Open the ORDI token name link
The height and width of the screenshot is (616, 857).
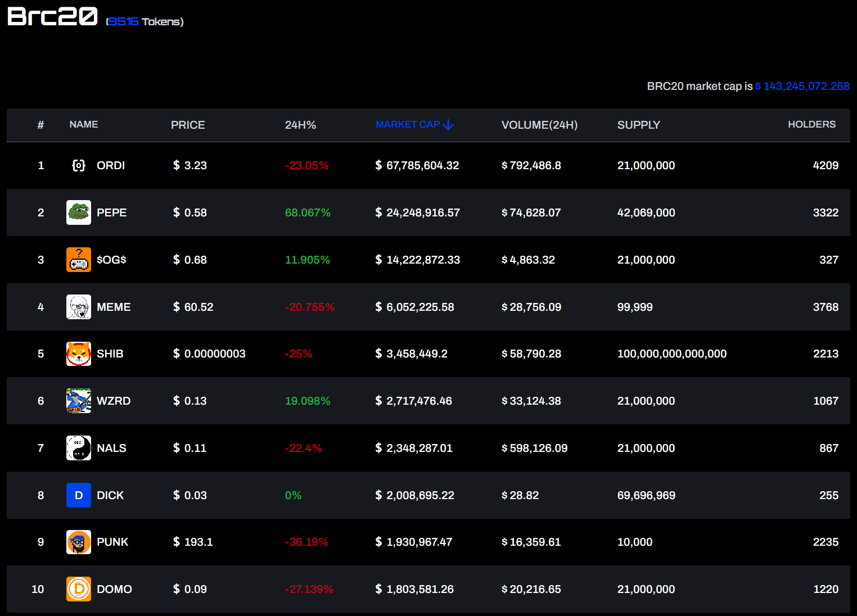tap(111, 165)
